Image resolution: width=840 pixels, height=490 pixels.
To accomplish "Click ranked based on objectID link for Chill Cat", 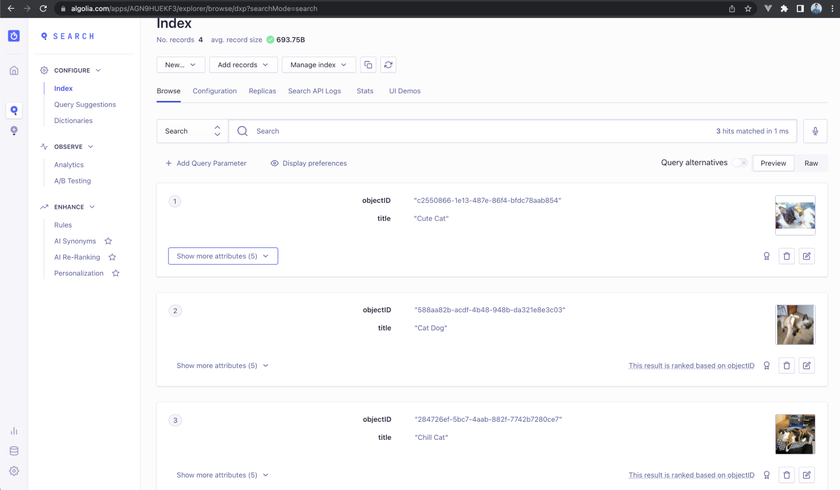I will click(x=691, y=475).
